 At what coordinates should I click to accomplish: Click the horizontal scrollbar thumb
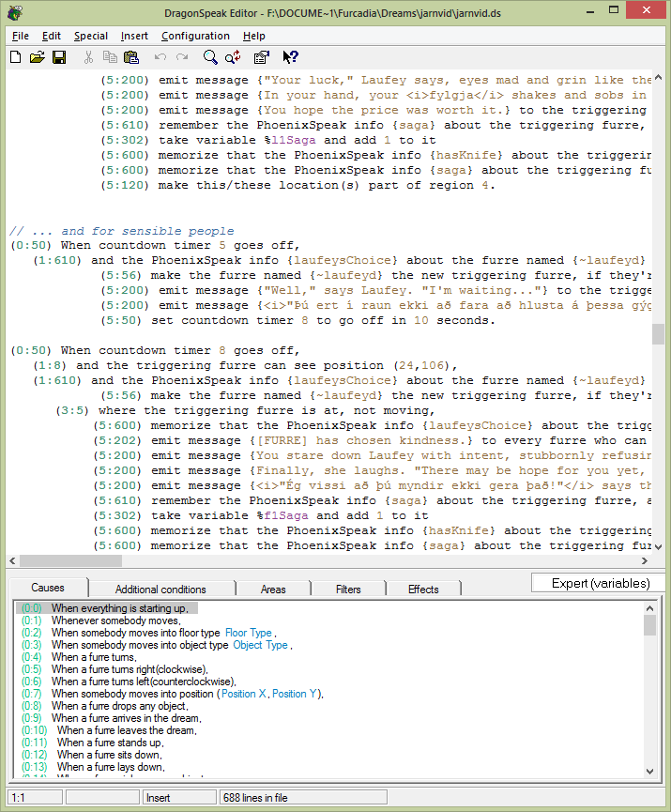tap(70, 560)
